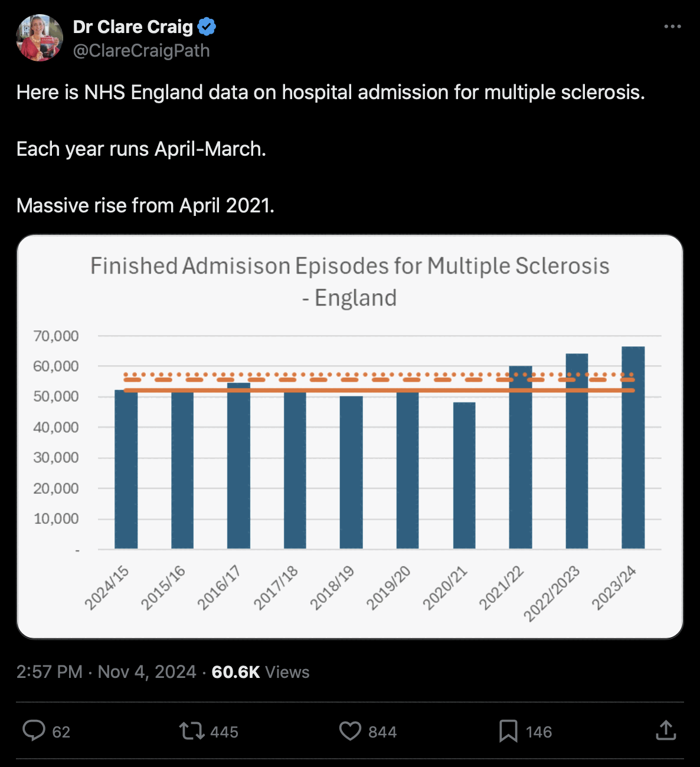The height and width of the screenshot is (767, 700).
Task: Click the reply speech bubble icon
Action: point(34,730)
